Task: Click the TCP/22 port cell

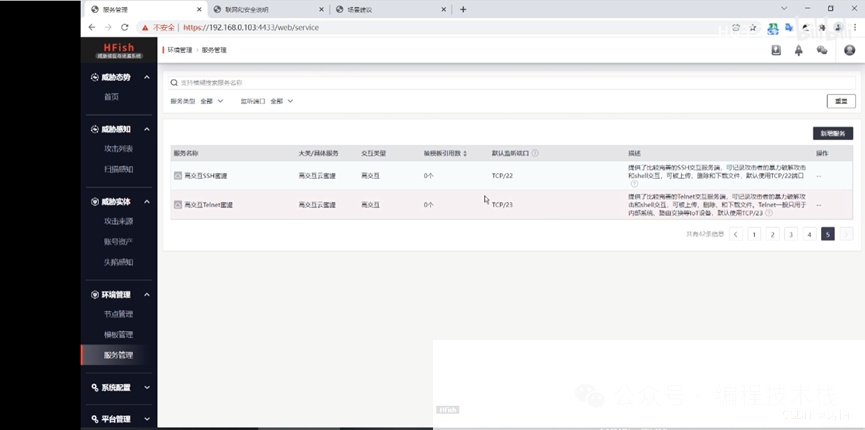Action: point(502,176)
